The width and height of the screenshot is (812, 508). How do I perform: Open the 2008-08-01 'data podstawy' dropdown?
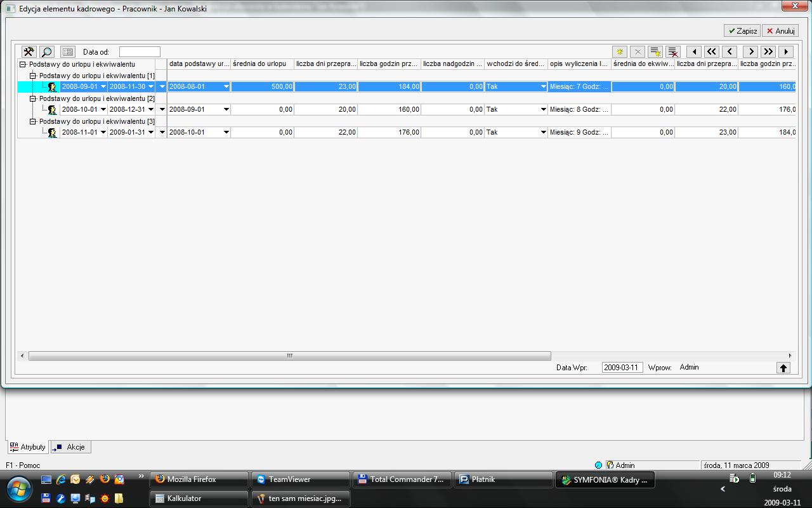click(226, 87)
